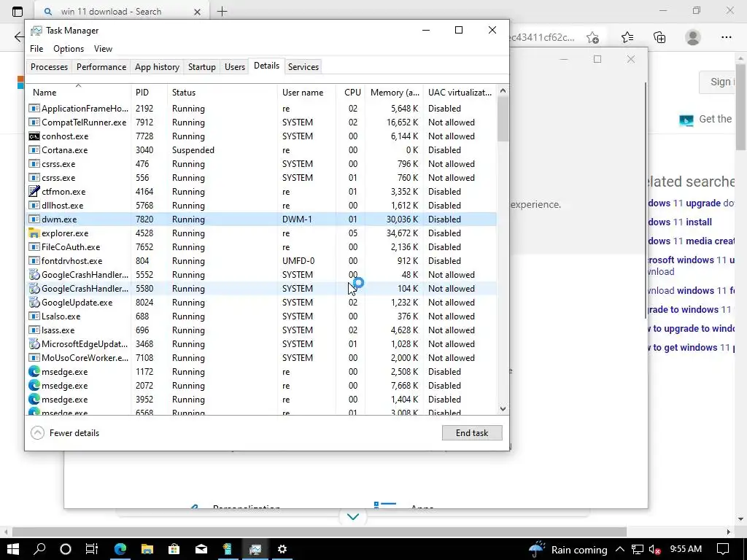This screenshot has width=747, height=560.
Task: Select the FileCoAuth.exe process icon
Action: point(34,247)
